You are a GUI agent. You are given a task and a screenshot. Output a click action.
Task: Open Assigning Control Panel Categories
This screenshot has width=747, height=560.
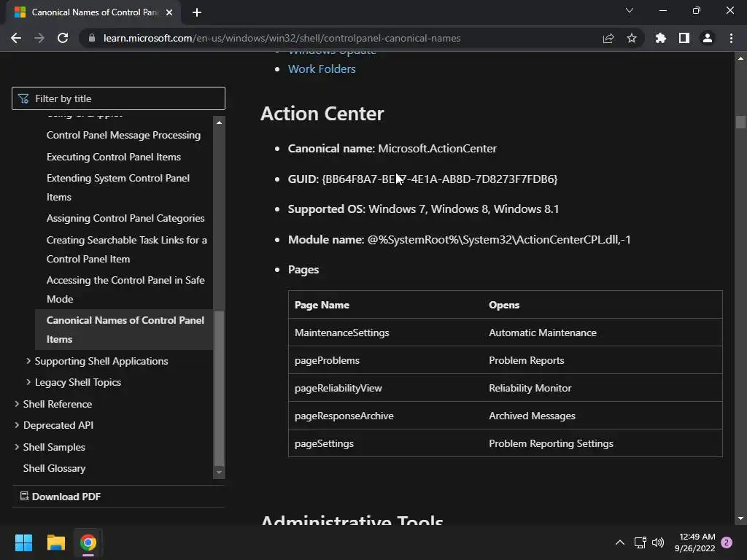[125, 218]
